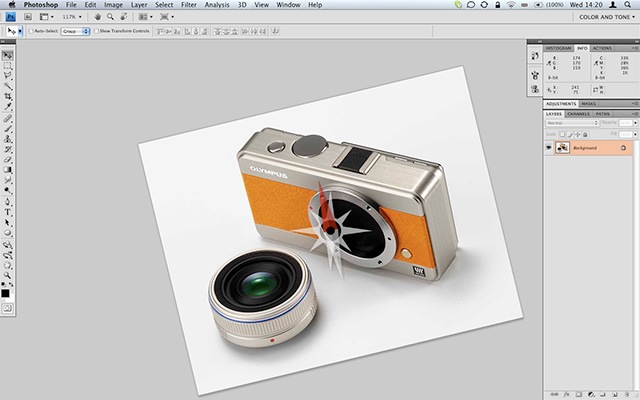The width and height of the screenshot is (640, 400).
Task: Switch to the Channels tab
Action: tap(578, 114)
